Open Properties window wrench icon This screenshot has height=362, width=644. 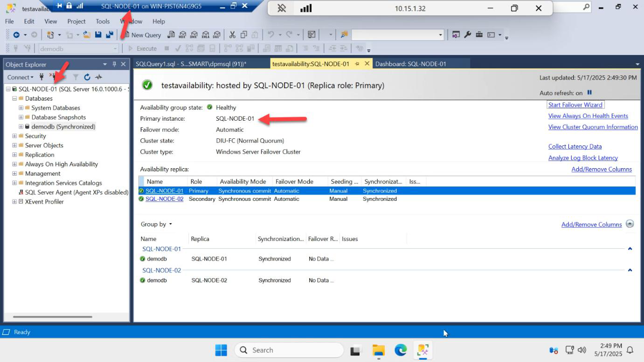pos(468,35)
